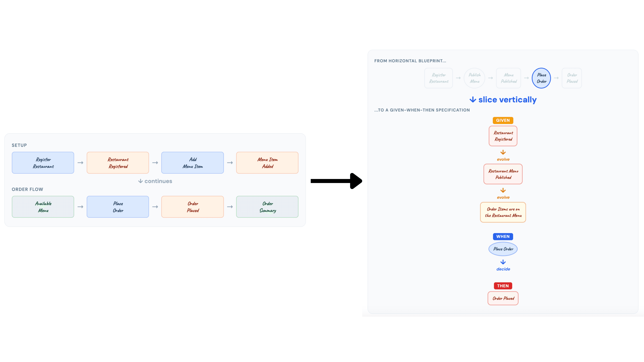This screenshot has height=362, width=644.
Task: Select the faded Register Restaurant box in blueprint
Action: pyautogui.click(x=439, y=78)
